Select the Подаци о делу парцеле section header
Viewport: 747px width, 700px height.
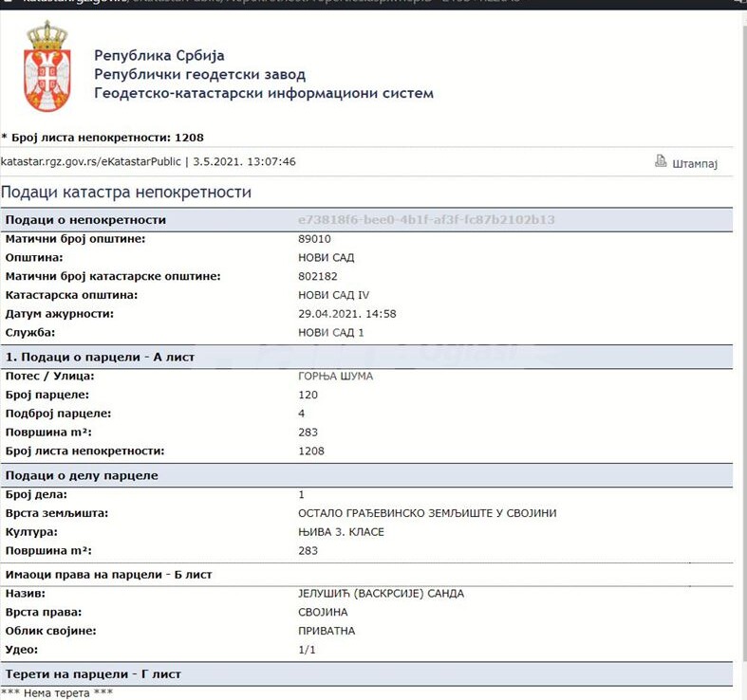tap(82, 475)
